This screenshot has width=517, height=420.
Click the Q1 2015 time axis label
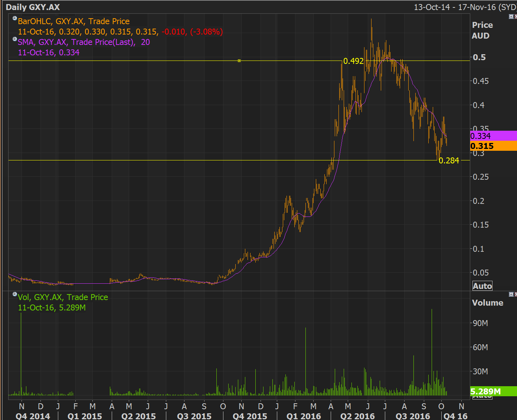(85, 416)
